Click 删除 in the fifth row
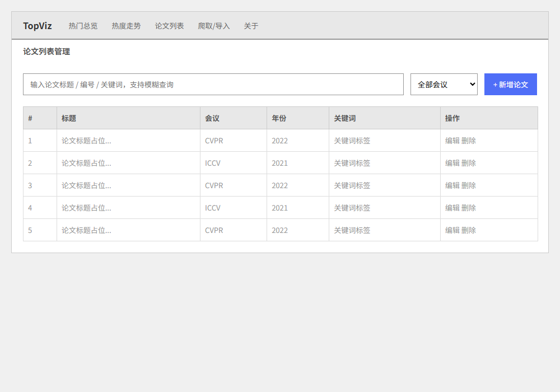 pyautogui.click(x=469, y=230)
